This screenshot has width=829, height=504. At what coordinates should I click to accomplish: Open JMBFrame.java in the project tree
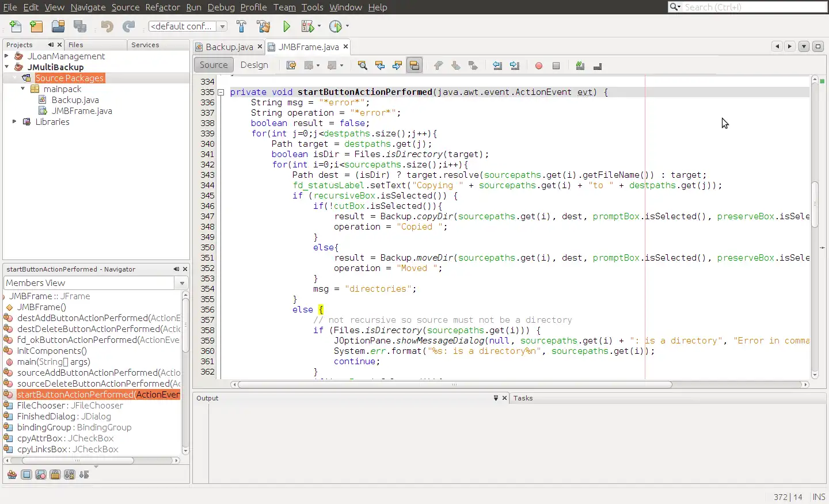[x=81, y=111]
